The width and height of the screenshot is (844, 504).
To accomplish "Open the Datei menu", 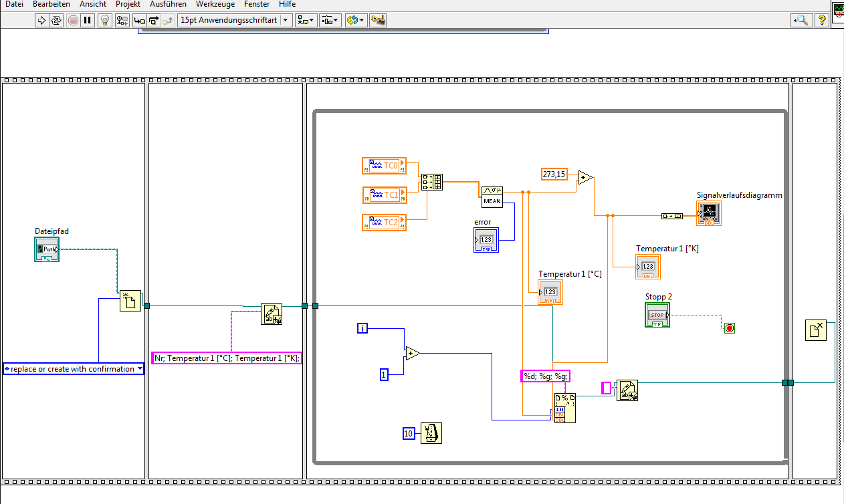I will pyautogui.click(x=14, y=4).
